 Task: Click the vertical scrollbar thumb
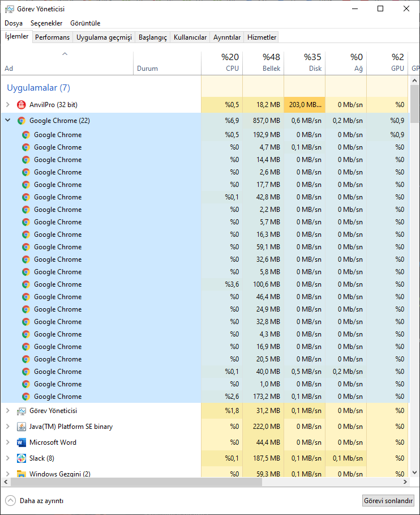coord(414,104)
